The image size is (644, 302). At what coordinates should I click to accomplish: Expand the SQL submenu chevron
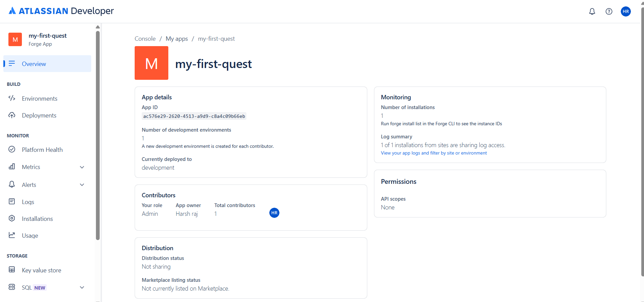82,287
